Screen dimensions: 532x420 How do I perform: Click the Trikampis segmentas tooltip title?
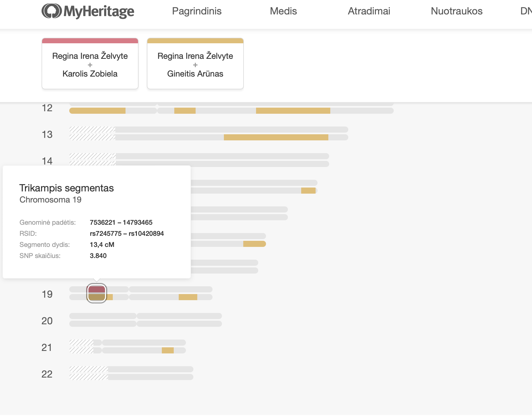(66, 188)
